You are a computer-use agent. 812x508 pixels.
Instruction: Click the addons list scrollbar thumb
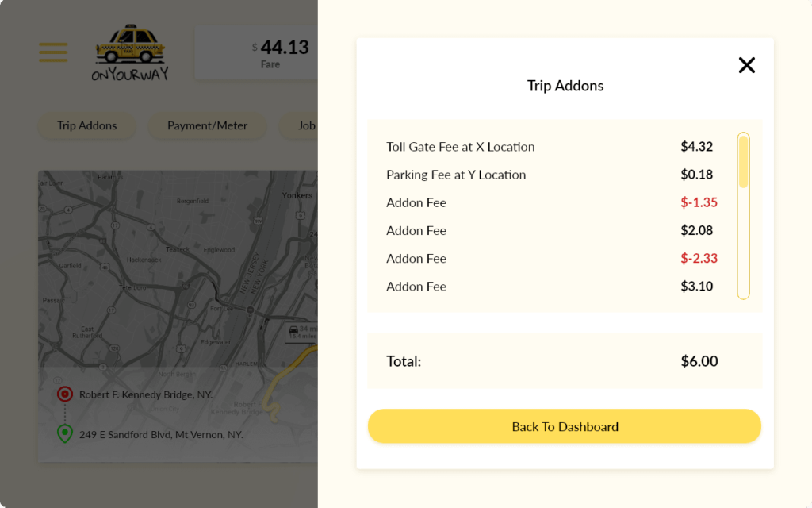[743, 161]
